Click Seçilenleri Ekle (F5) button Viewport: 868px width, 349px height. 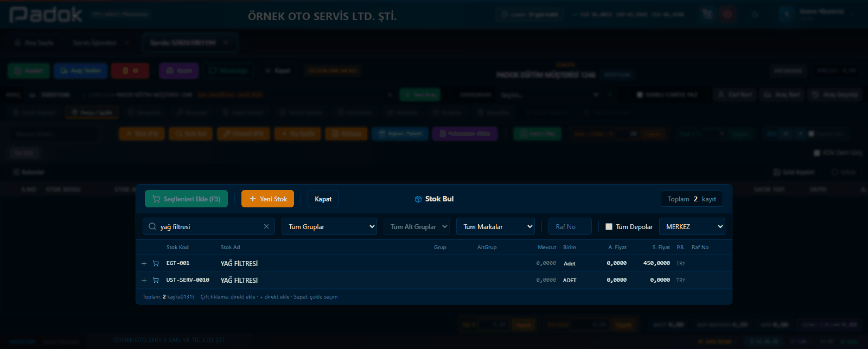[x=186, y=199]
